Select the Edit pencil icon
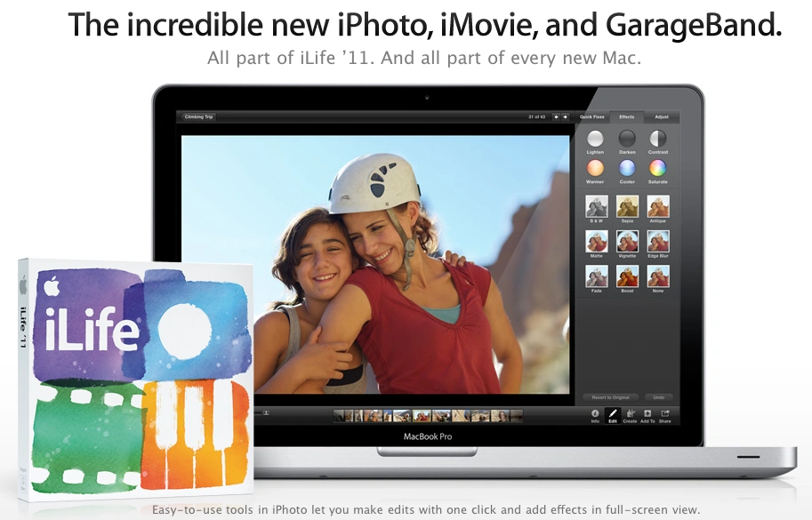The height and width of the screenshot is (520, 812). [x=613, y=415]
